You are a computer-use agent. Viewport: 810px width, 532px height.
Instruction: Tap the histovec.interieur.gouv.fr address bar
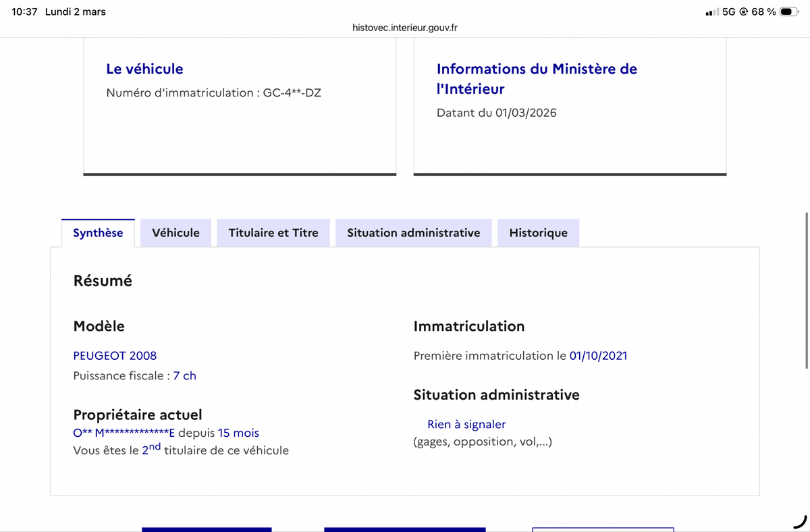(x=405, y=28)
